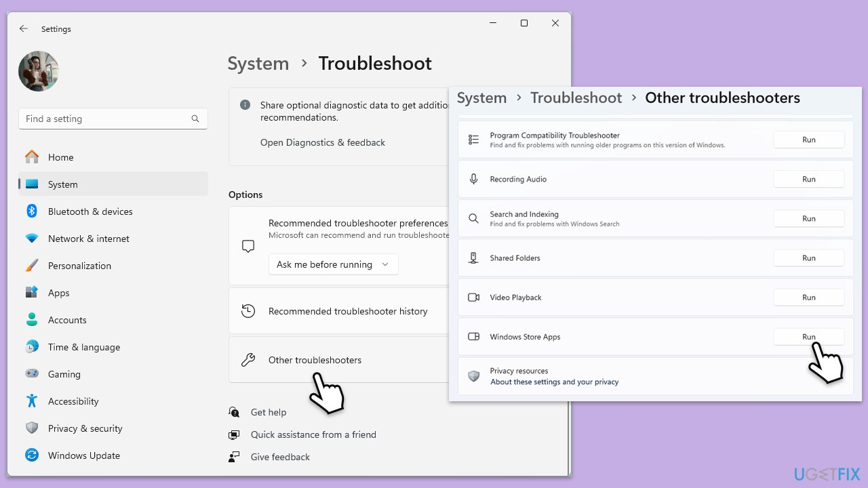Click System breadcrumb in Other troubleshooters header
The image size is (868, 488).
click(x=481, y=98)
